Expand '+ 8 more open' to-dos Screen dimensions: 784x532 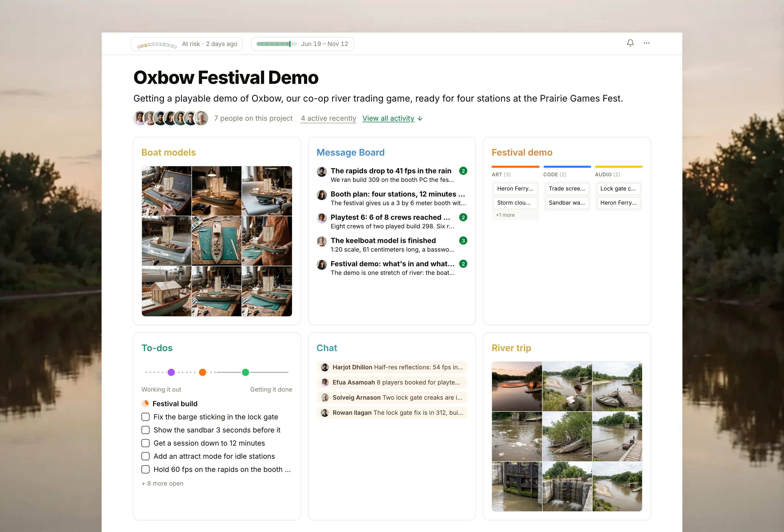tap(163, 483)
